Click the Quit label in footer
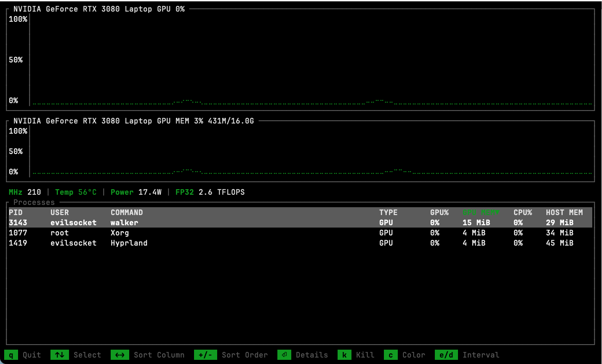 [x=32, y=355]
